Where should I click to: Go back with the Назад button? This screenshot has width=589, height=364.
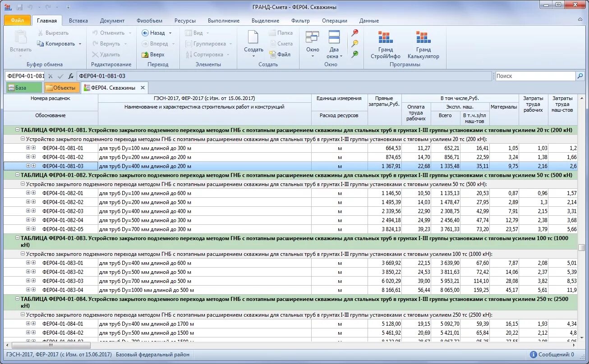[153, 33]
